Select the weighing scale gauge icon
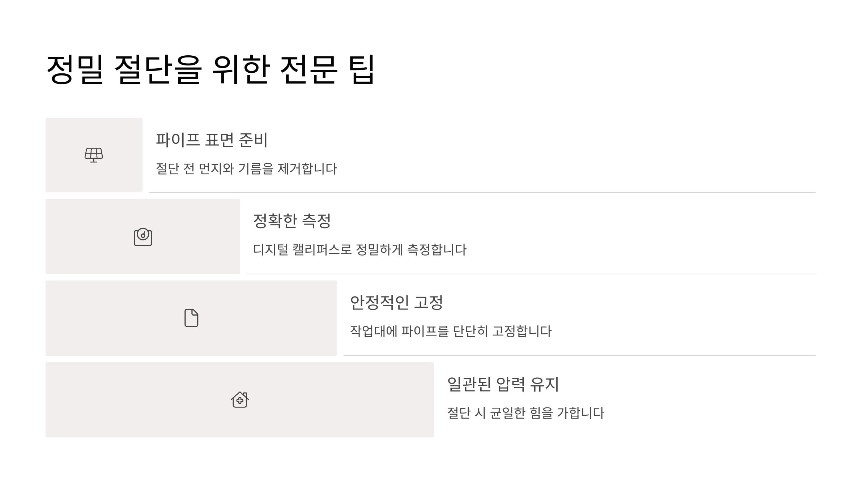This screenshot has width=868, height=488. pyautogui.click(x=143, y=237)
